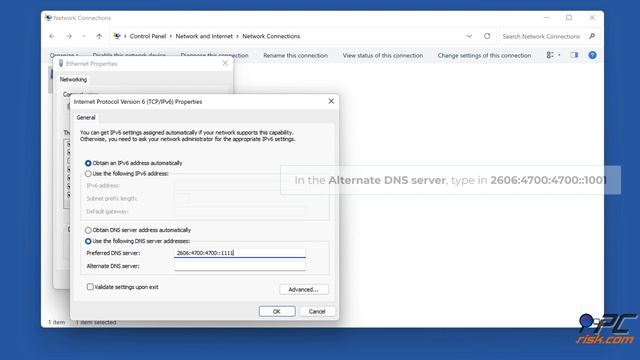Maximize the Network Connections window
640x360 pixels.
pyautogui.click(x=569, y=18)
